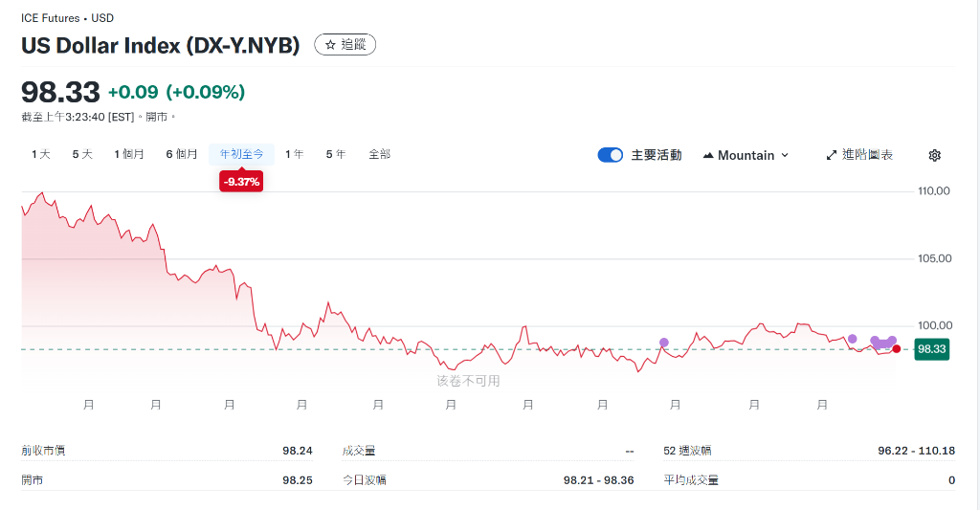Select 全部 to show all history
This screenshot has width=980, height=510.
pos(379,154)
